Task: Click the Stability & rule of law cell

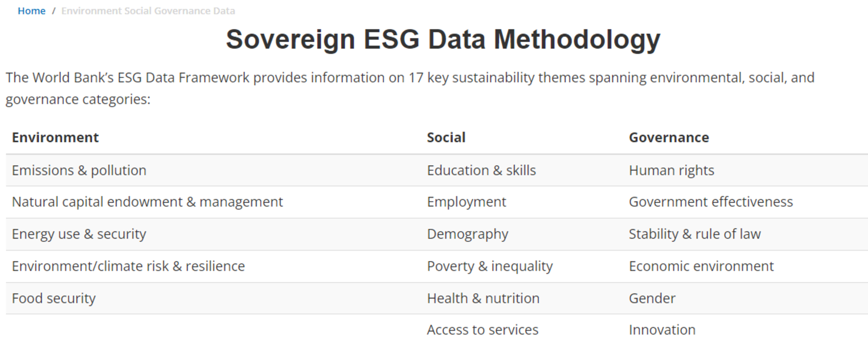Action: (695, 234)
